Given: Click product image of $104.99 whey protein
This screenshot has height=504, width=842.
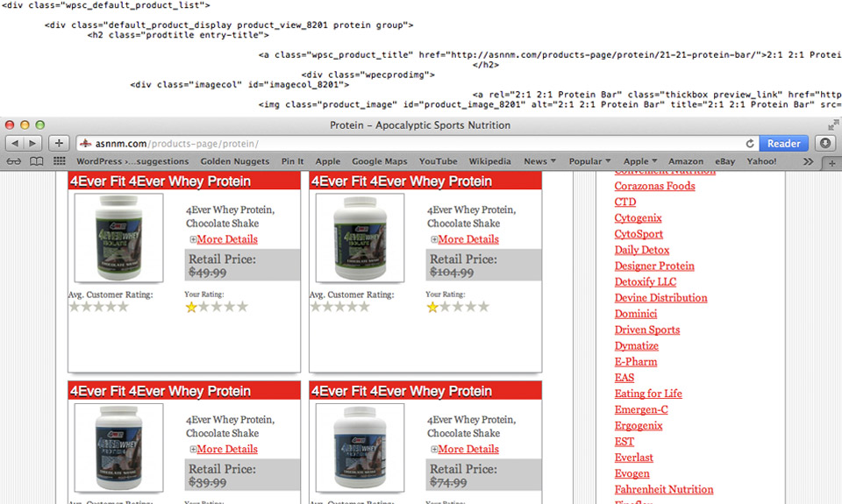Looking at the screenshot, I should tap(360, 238).
